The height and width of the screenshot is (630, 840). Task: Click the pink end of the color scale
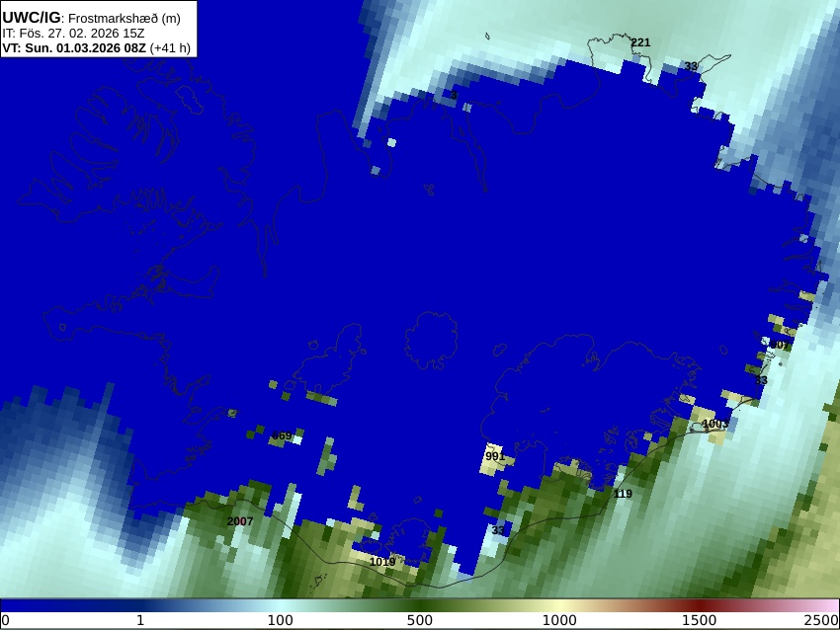click(828, 606)
